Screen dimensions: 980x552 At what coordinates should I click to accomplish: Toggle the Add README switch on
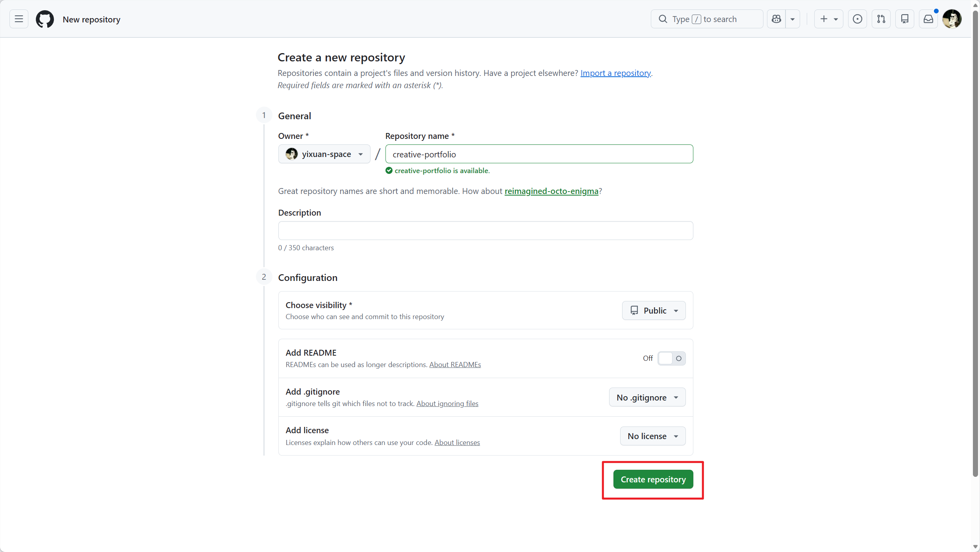pyautogui.click(x=671, y=358)
